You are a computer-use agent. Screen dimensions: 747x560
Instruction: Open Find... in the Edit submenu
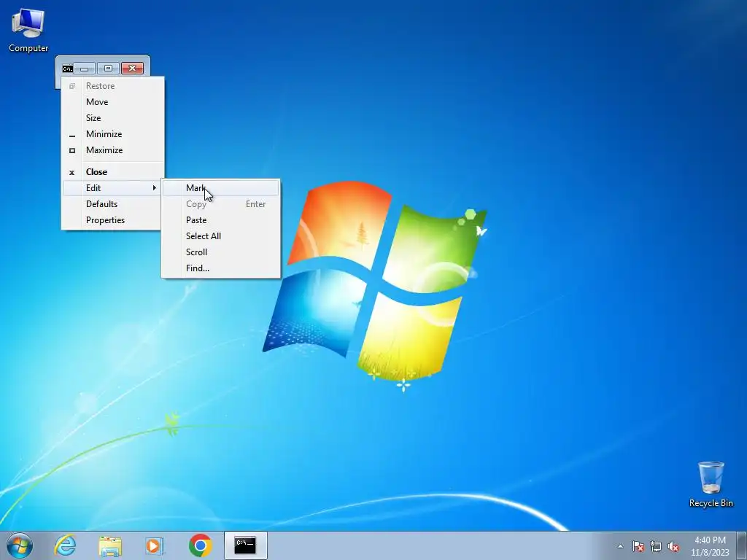tap(220, 268)
